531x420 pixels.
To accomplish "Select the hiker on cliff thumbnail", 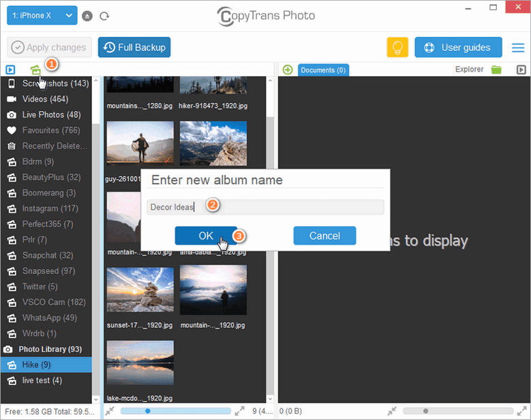I will pyautogui.click(x=213, y=144).
